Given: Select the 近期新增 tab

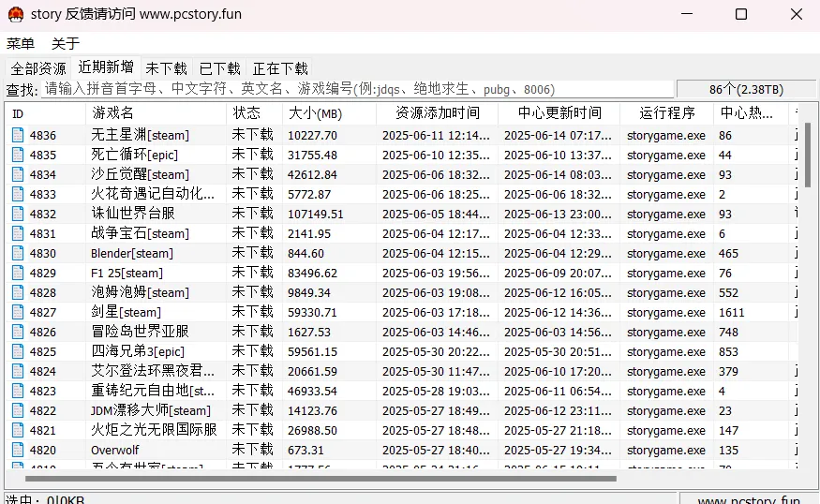Looking at the screenshot, I should point(106,67).
